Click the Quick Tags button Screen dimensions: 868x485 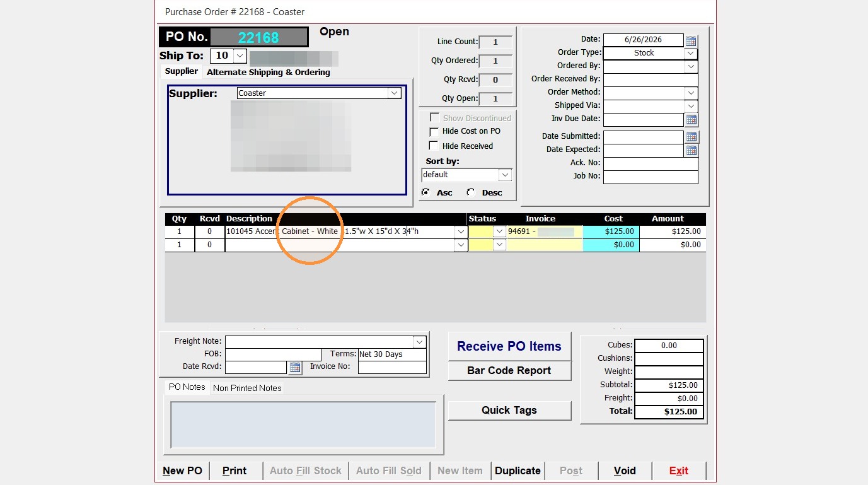[509, 411]
